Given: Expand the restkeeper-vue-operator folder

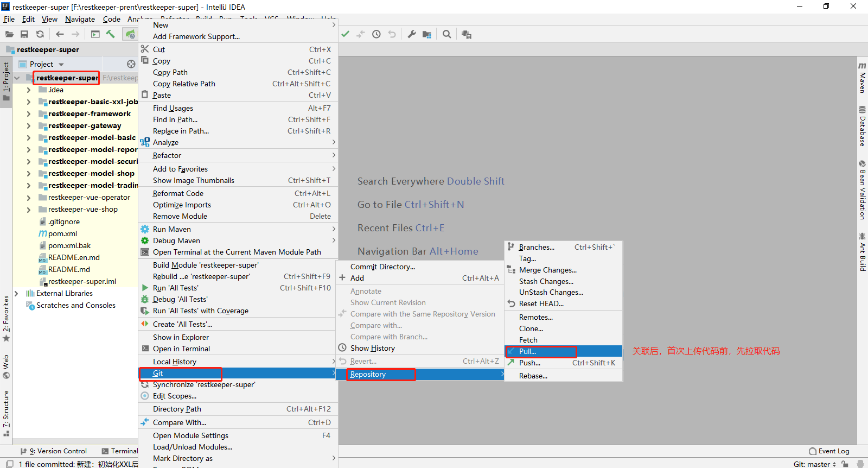Looking at the screenshot, I should [29, 197].
